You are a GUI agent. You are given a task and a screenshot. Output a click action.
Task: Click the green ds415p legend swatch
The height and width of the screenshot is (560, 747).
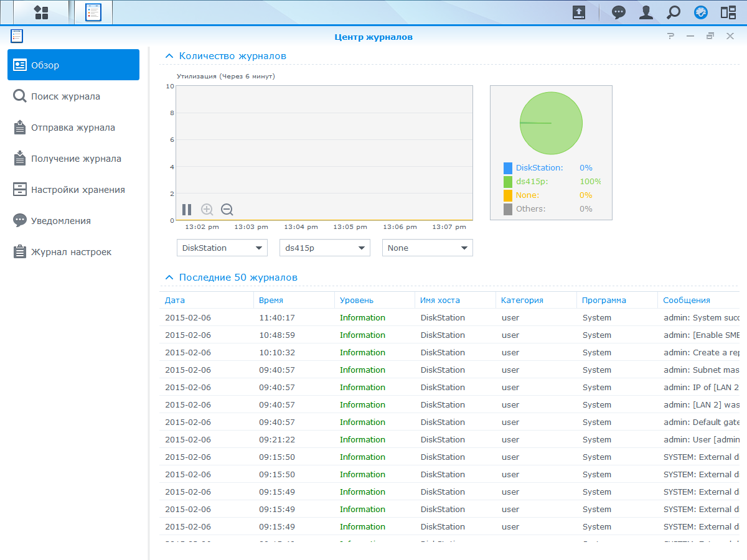508,182
